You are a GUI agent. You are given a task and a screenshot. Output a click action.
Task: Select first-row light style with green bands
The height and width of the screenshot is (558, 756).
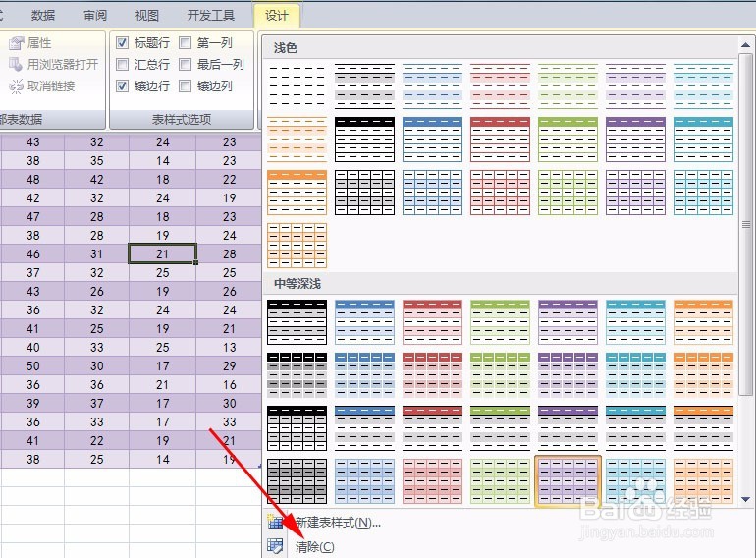pos(567,85)
